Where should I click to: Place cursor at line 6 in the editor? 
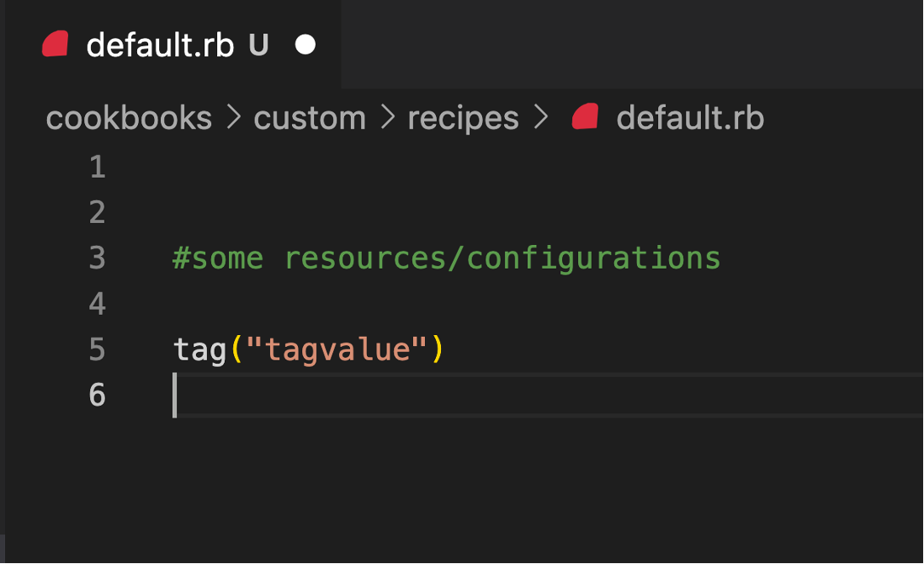252,394
